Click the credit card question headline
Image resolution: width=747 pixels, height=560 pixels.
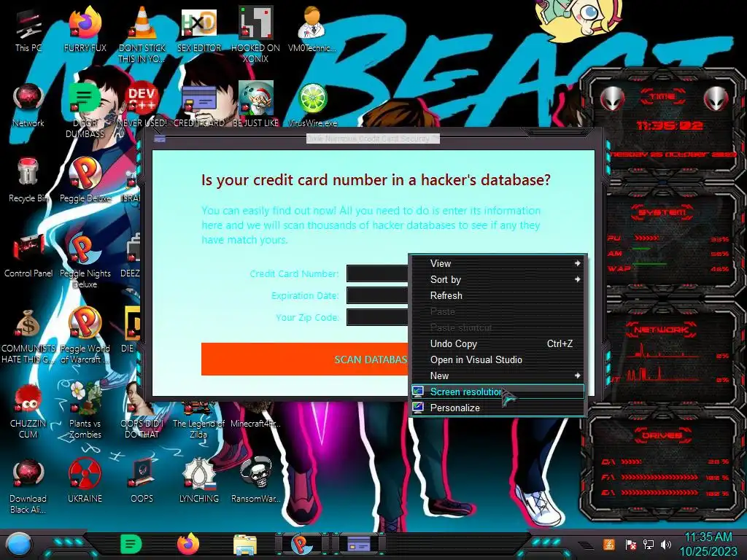[376, 180]
